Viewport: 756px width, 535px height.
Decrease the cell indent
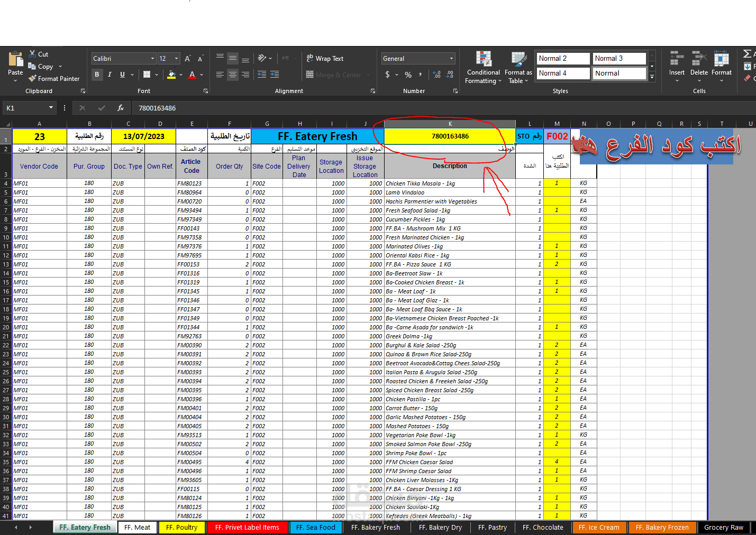tap(262, 75)
